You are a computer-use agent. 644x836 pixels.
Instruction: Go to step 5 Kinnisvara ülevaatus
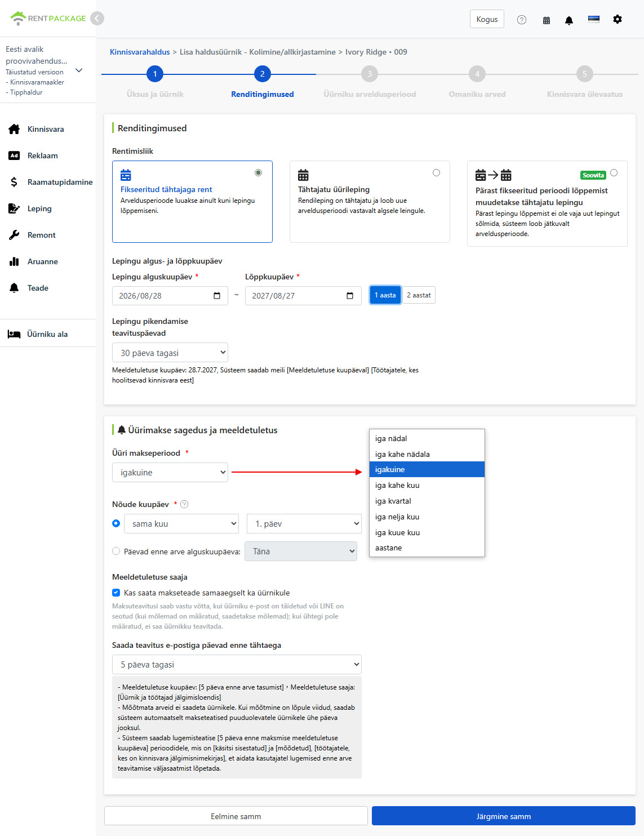pyautogui.click(x=585, y=74)
